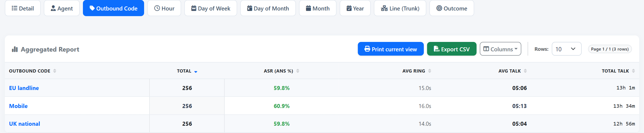Click the Total count 256 for UK national
Screen dimensions: 644x133
(x=187, y=124)
